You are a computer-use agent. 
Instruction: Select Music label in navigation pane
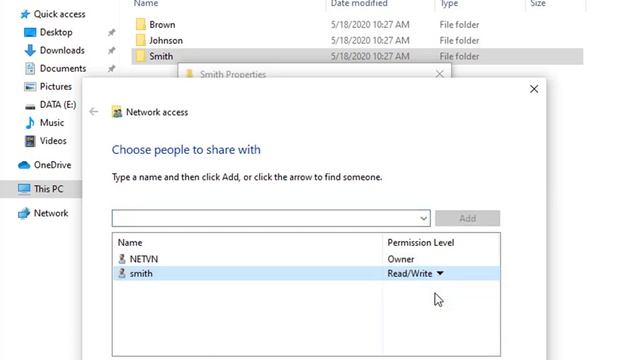click(x=52, y=123)
